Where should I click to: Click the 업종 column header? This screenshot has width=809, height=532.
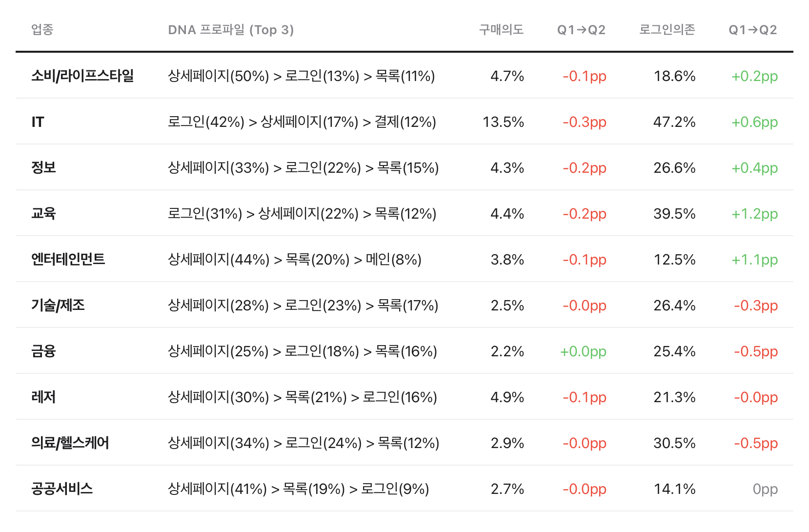coord(42,30)
